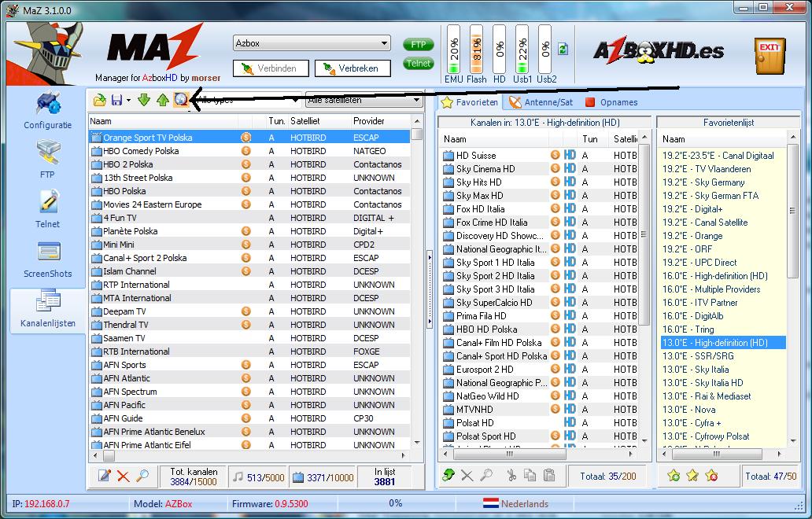The image size is (812, 519).
Task: Click green arrow add-to-favorites icon
Action: click(x=448, y=475)
